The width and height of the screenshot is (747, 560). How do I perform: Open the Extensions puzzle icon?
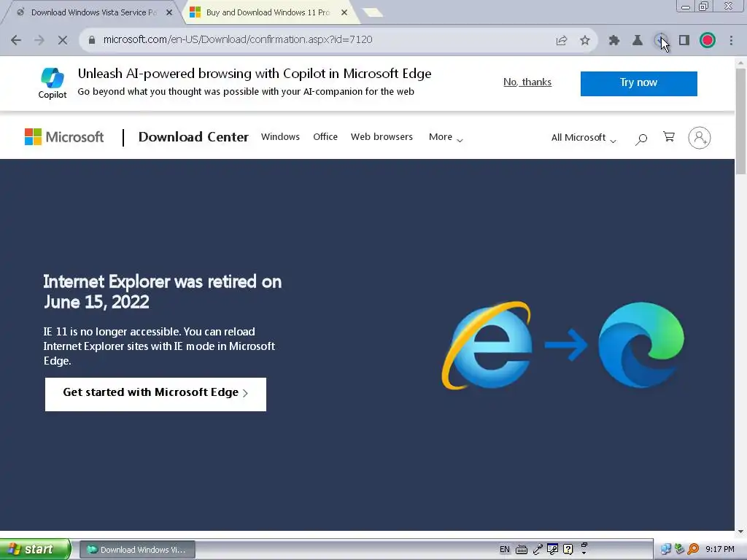[614, 41]
